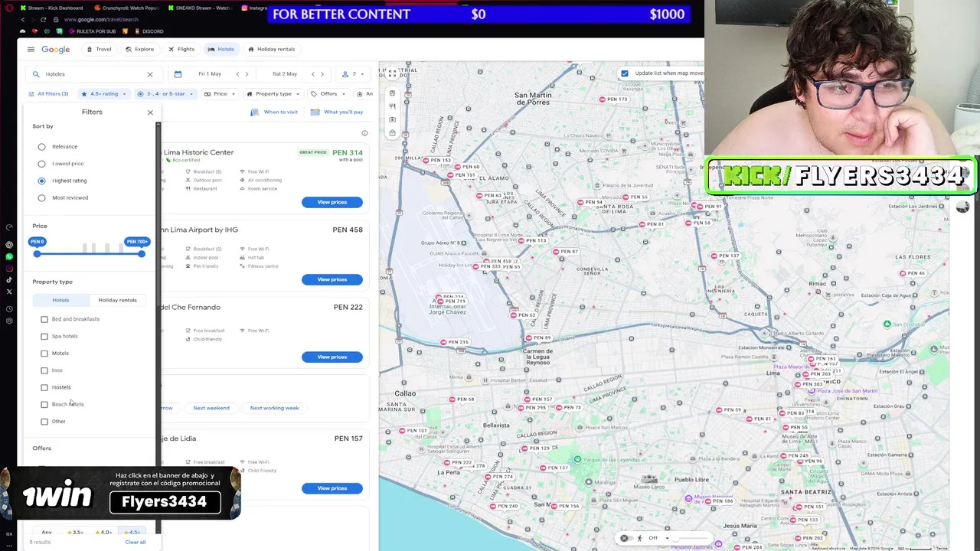This screenshot has width=980, height=551.
Task: Switch to the Explore tab
Action: click(139, 49)
